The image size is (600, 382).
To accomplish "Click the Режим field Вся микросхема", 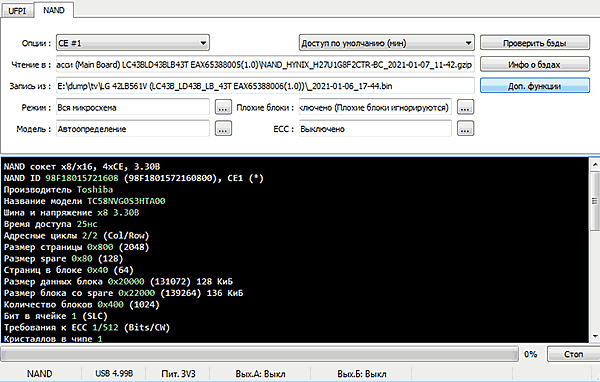I will point(133,108).
